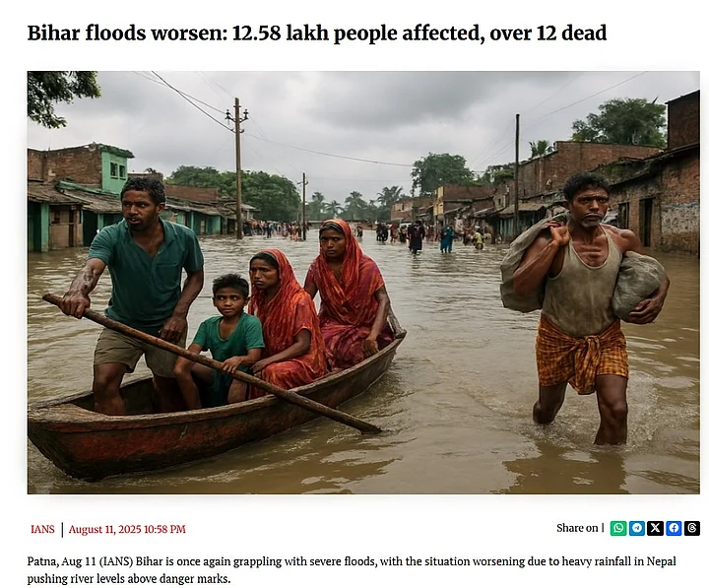Click "12.58 lakh" in the headline
Image resolution: width=709 pixels, height=588 pixels.
coord(281,33)
